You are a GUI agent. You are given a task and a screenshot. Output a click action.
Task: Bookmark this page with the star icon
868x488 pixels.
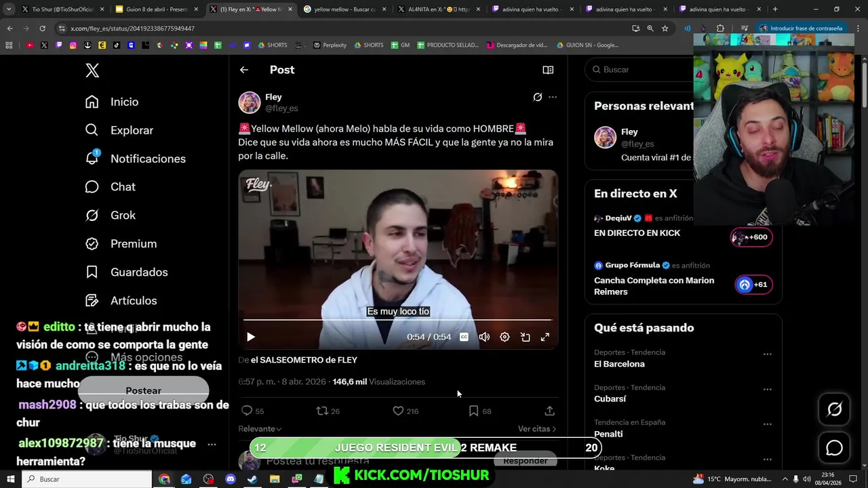point(665,28)
